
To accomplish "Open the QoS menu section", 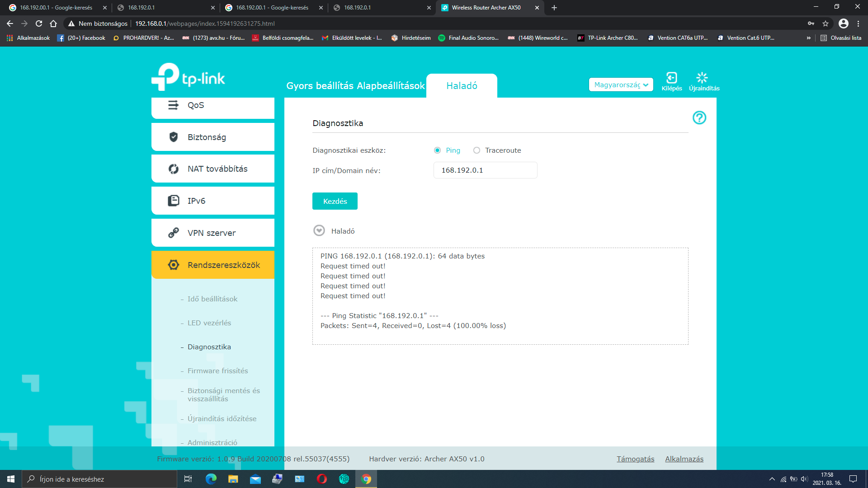I will 213,105.
